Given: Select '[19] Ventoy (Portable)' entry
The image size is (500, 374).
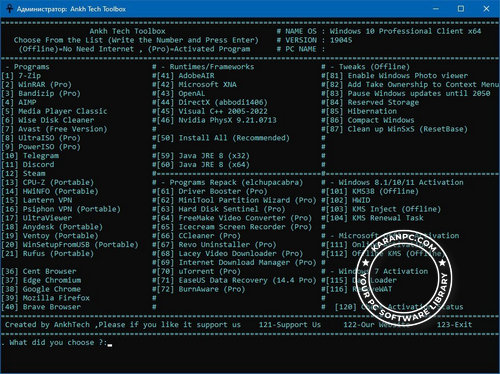Looking at the screenshot, I should pos(50,236).
